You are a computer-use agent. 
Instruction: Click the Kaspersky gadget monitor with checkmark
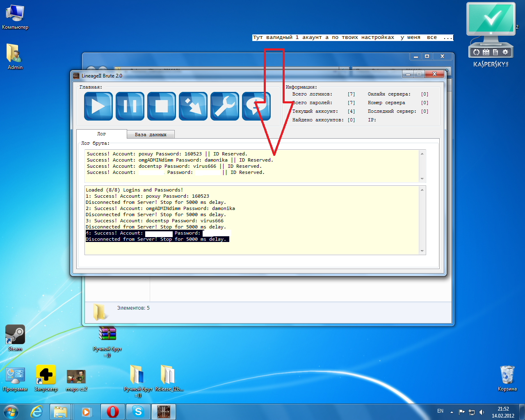pos(491,20)
